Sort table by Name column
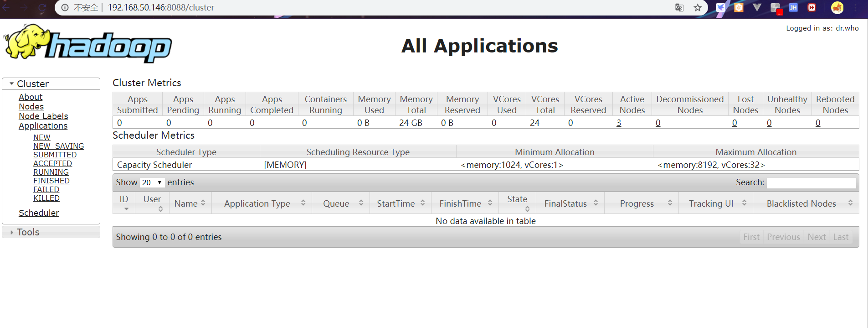The image size is (868, 328). 190,203
